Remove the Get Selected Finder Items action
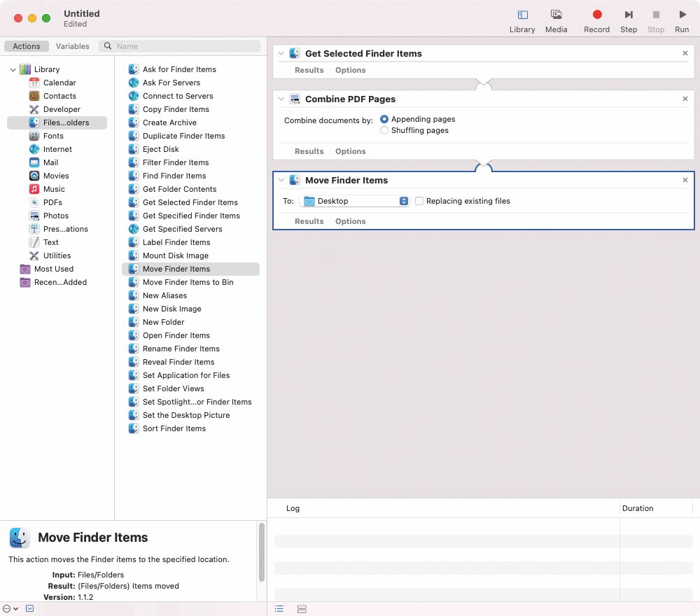The height and width of the screenshot is (616, 700). pos(685,54)
